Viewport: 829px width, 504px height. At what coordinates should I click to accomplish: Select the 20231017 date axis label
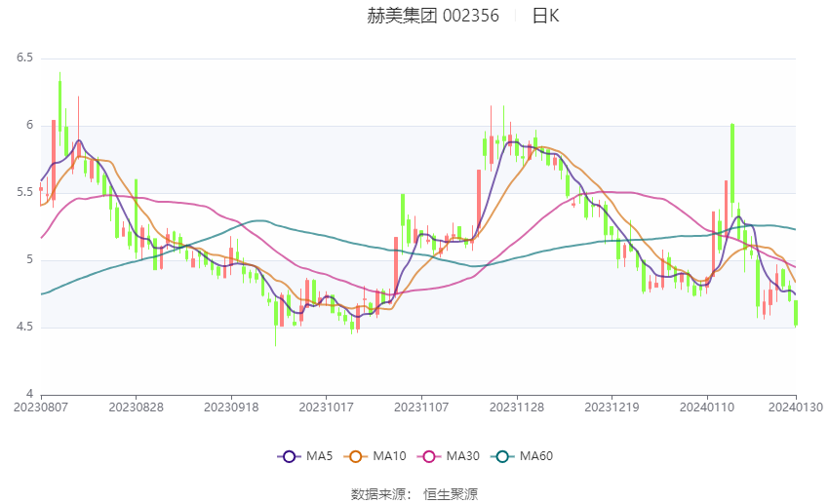[x=326, y=407]
